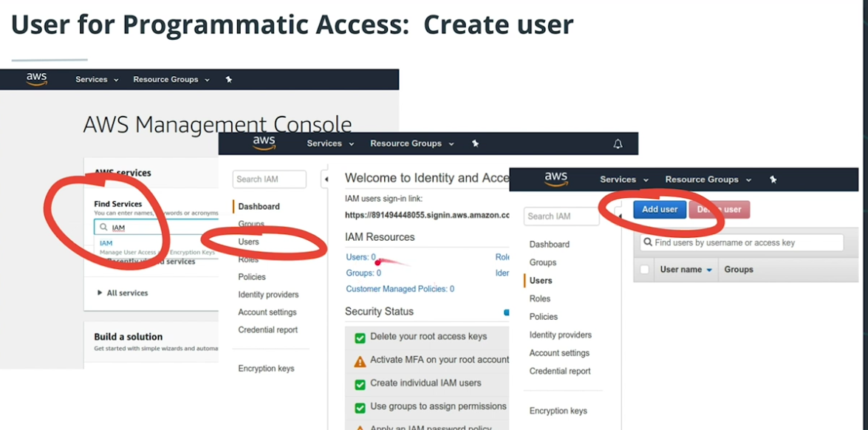
Task: Select Dashboard in Users window sidebar
Action: click(549, 244)
